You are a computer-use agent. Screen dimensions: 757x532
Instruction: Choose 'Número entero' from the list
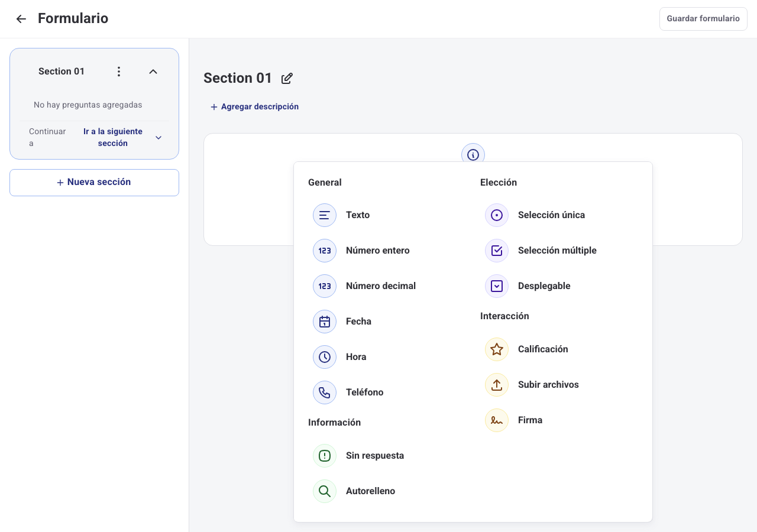point(378,251)
